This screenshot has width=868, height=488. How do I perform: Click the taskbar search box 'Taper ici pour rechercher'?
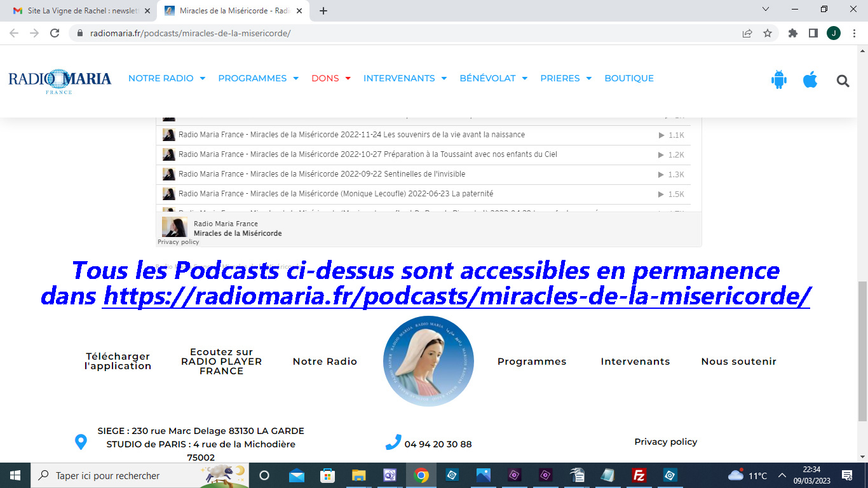pos(140,475)
